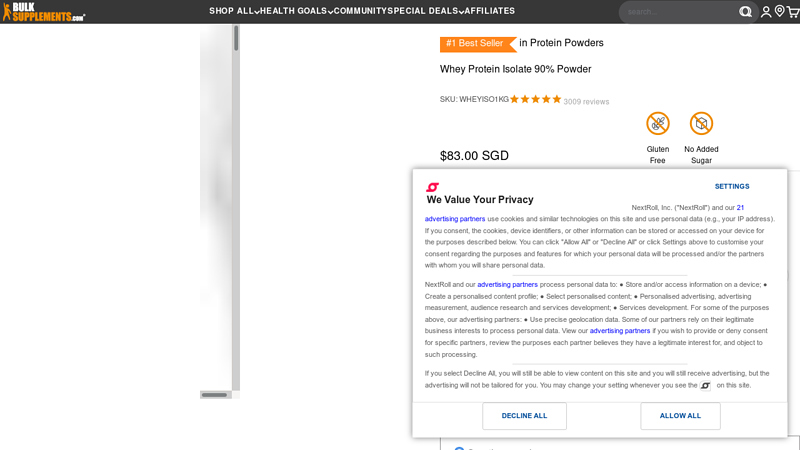Viewport: 800px width, 450px height.
Task: Click the vertical scrollbar of image panel
Action: tap(236, 200)
